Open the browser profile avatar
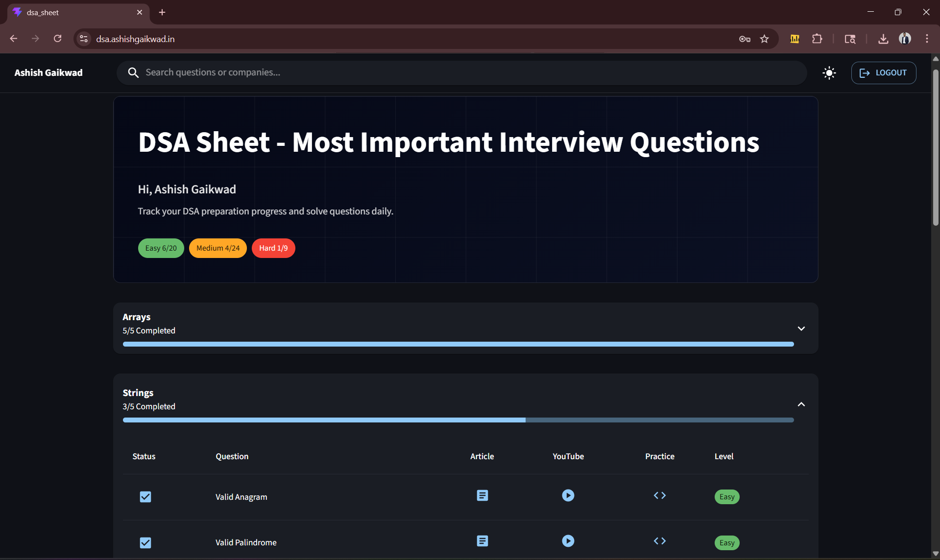This screenshot has width=940, height=560. click(x=905, y=39)
